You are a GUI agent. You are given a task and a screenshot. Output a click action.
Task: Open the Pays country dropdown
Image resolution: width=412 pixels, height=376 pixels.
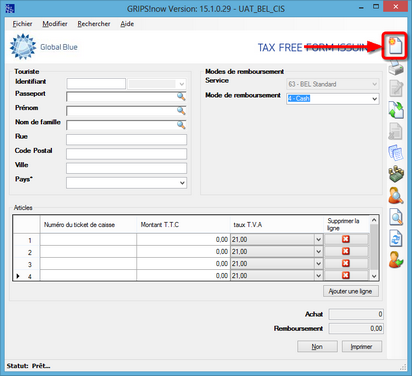pyautogui.click(x=182, y=183)
